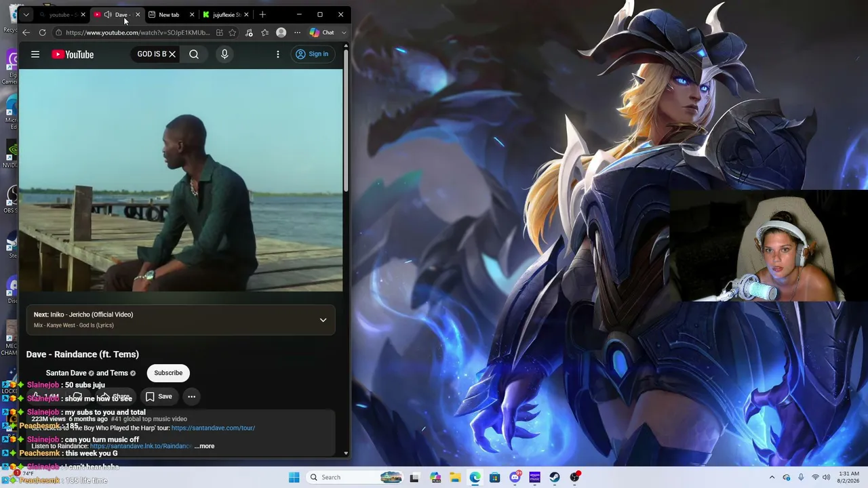Open Edge Settings and more menu

[297, 33]
